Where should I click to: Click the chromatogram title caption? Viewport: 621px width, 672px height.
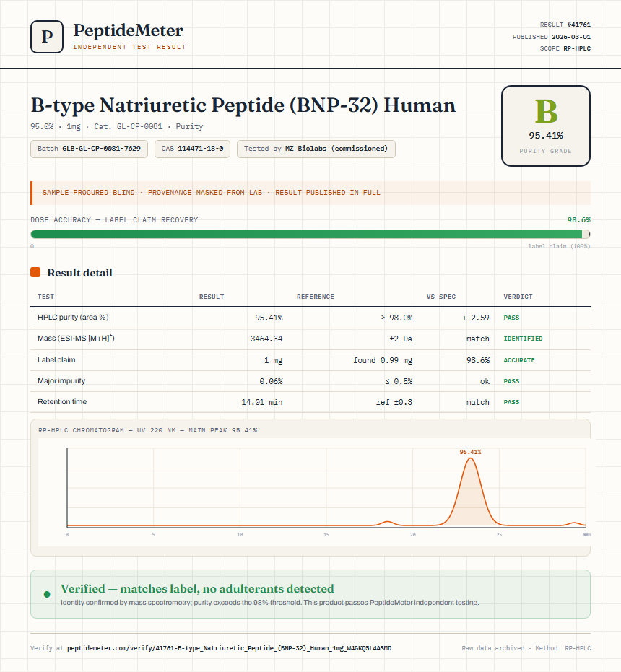click(148, 430)
